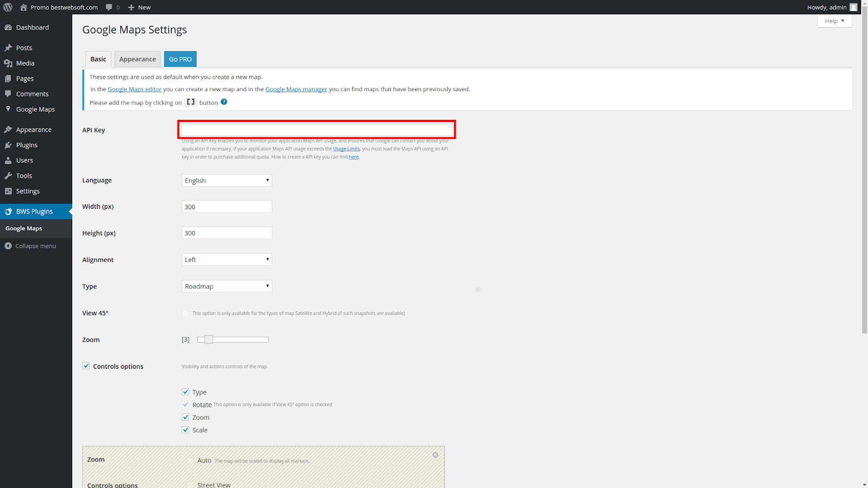This screenshot has width=868, height=488.
Task: Click the Plugins plug icon
Action: 8,145
